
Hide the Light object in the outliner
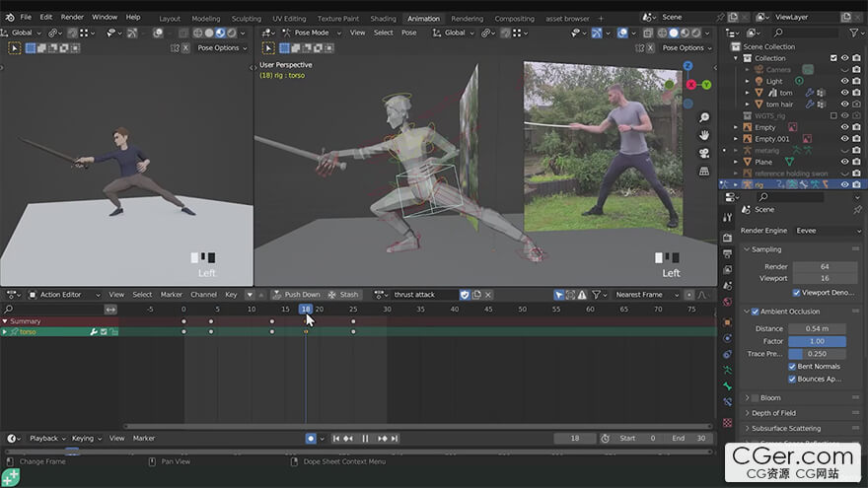click(845, 81)
